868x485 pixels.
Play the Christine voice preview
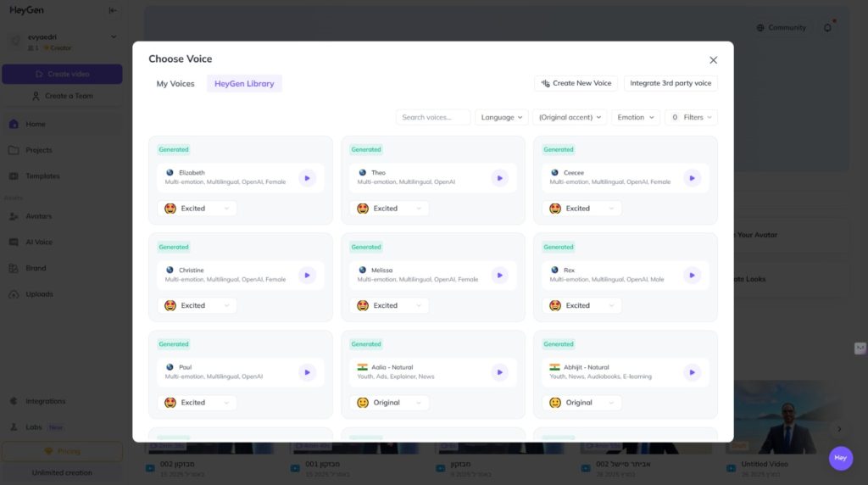[307, 276]
